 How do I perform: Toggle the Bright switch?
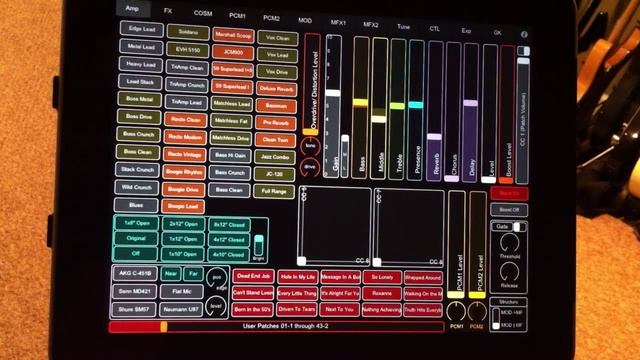coord(258,244)
